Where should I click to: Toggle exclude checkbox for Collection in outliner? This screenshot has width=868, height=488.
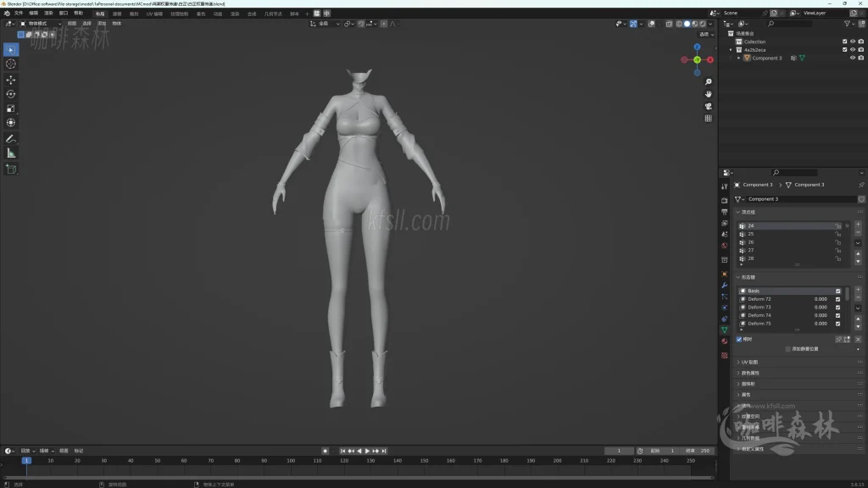(845, 42)
